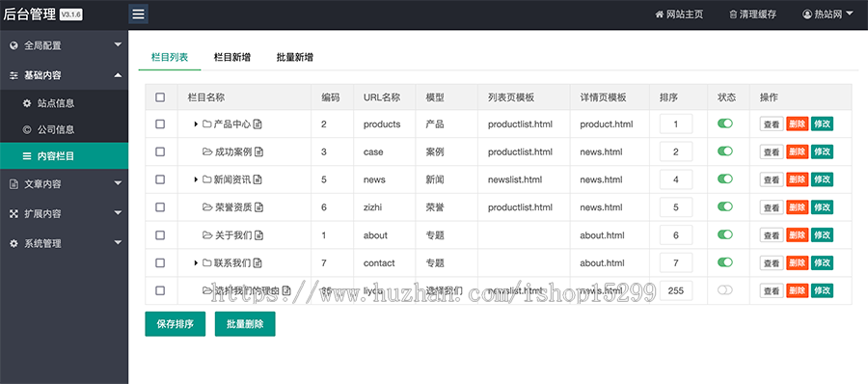Image resolution: width=868 pixels, height=384 pixels.
Task: Expand 系统管理 sidebar menu
Action: coord(65,244)
